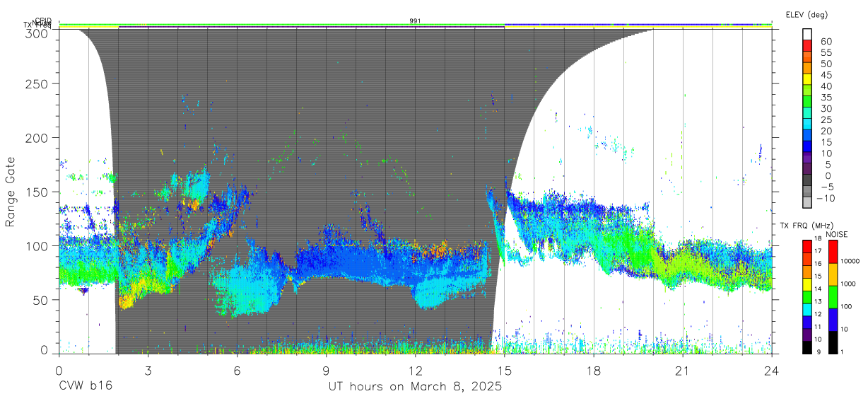Click the 13 label on the TX FRQ scale

coord(818,301)
